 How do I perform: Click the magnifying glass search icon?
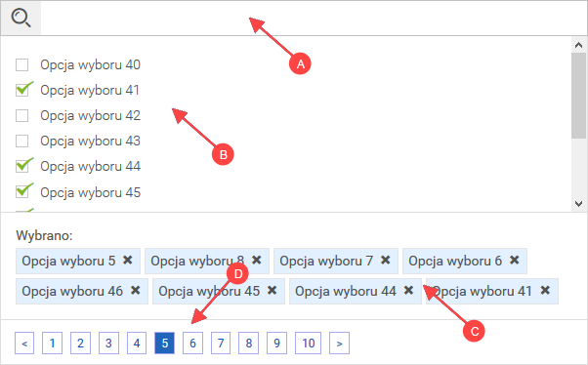(x=21, y=18)
